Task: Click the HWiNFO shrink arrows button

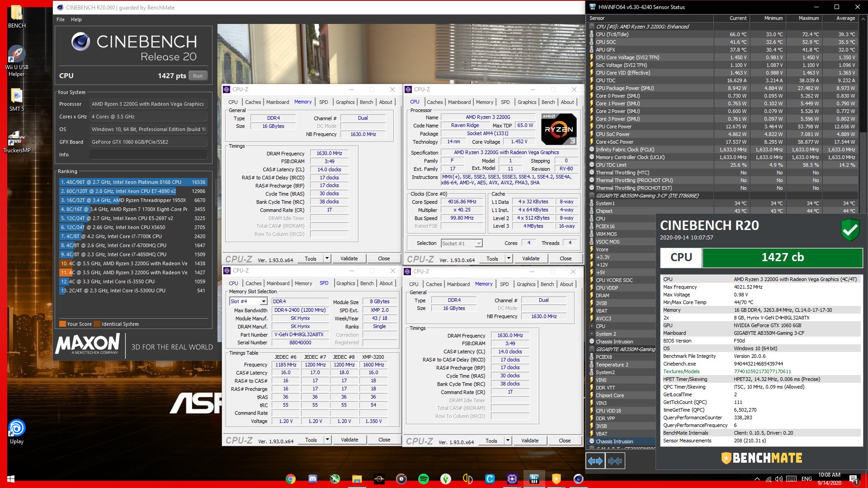Action: click(615, 461)
